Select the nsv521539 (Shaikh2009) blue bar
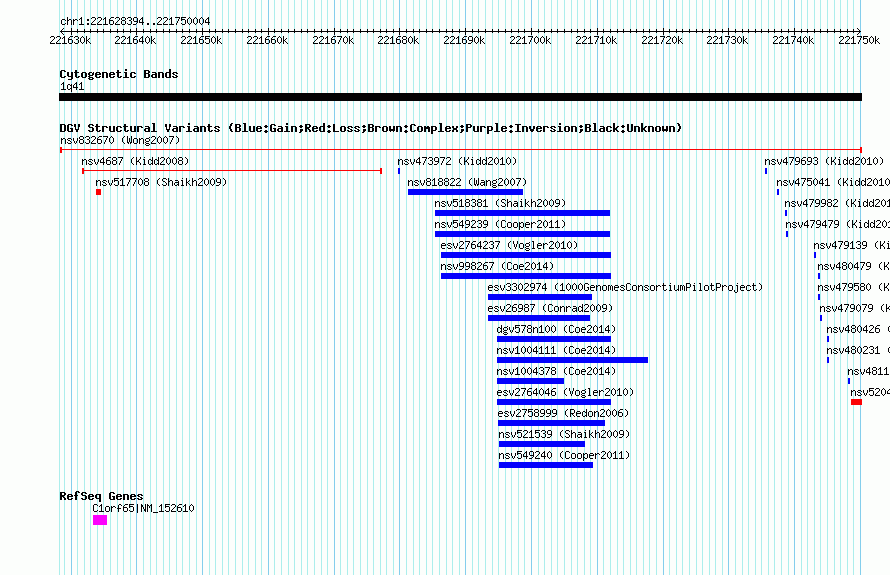The width and height of the screenshot is (890, 575). click(x=542, y=444)
